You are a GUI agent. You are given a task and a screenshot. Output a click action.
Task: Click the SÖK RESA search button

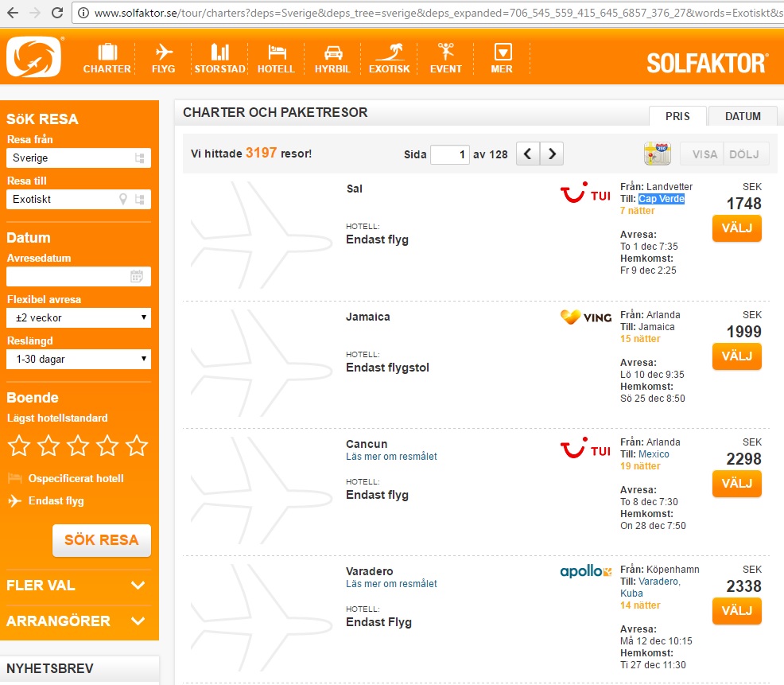[102, 540]
